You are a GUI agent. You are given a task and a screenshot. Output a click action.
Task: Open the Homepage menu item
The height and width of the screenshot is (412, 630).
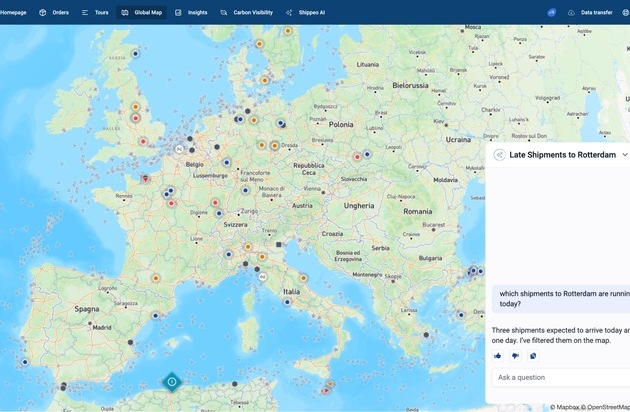pyautogui.click(x=13, y=12)
